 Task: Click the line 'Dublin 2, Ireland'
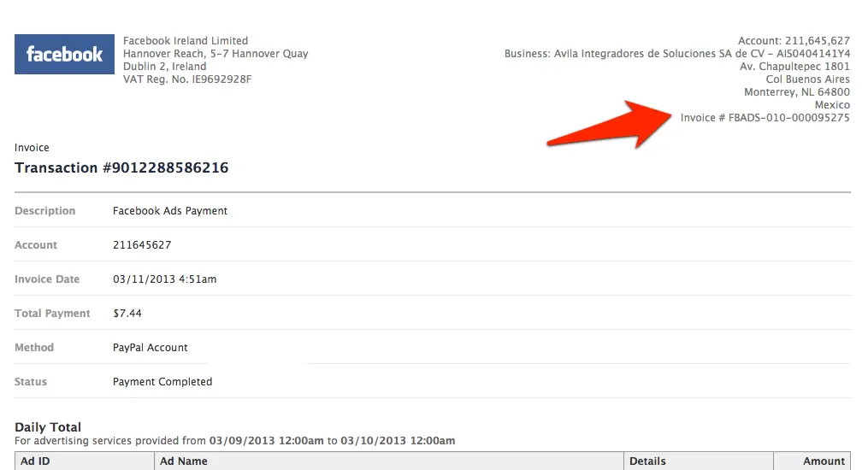pos(164,67)
